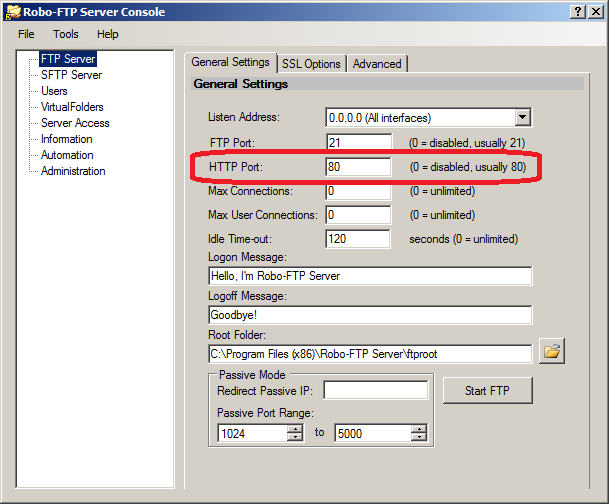Screen dimensions: 609x504
Task: Select Automation in the tree
Action: pyautogui.click(x=67, y=155)
